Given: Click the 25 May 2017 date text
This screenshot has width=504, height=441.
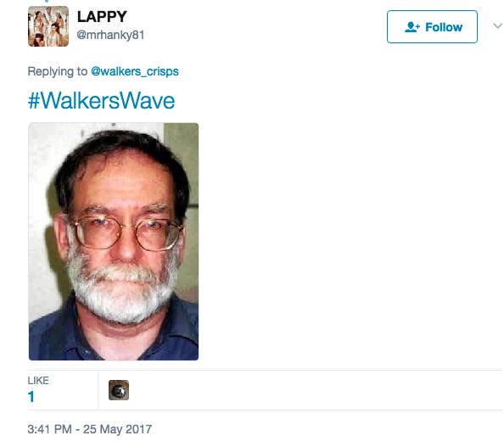Looking at the screenshot, I should tap(117, 429).
